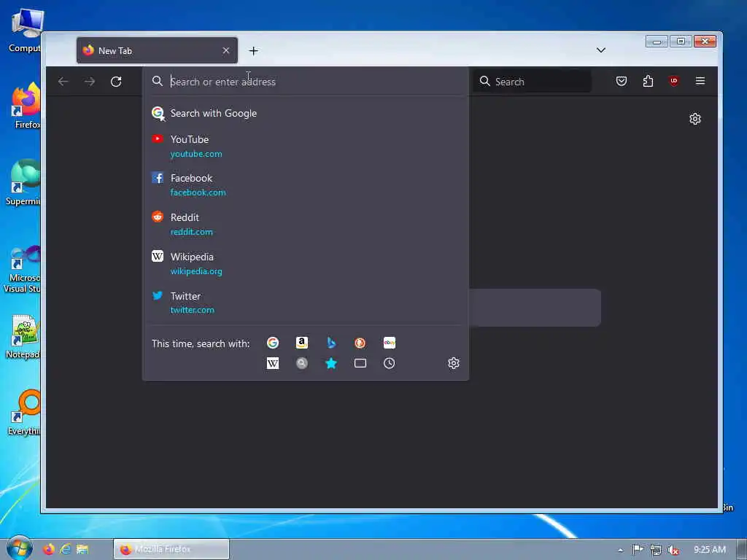Click the youtube.com URL text
This screenshot has height=560, width=747.
(196, 154)
